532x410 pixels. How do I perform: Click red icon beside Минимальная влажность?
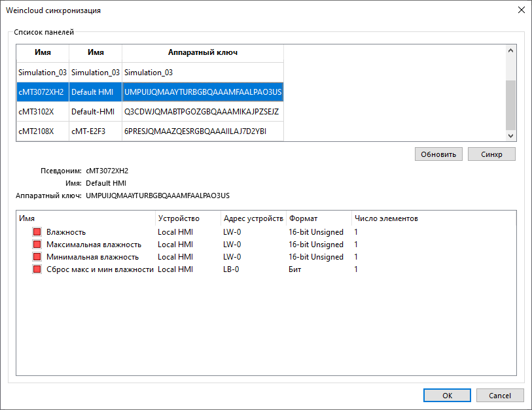click(x=37, y=257)
